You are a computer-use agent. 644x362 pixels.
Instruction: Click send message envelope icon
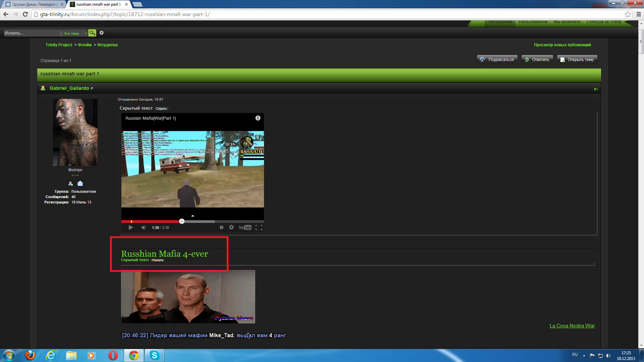80,183
